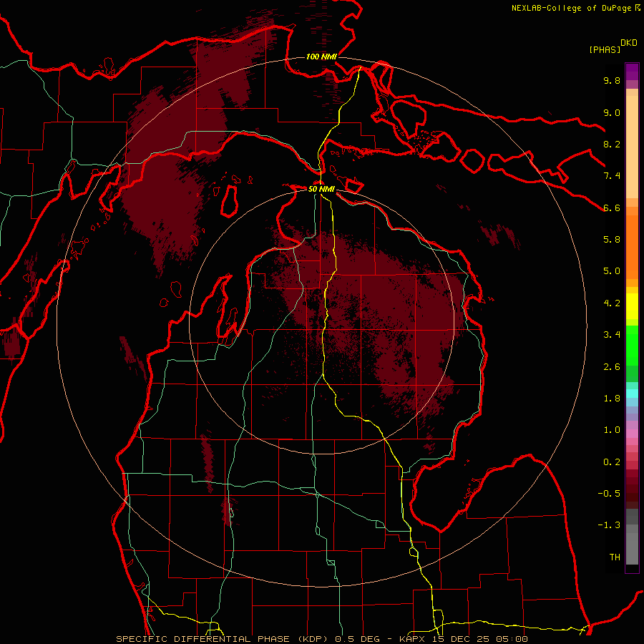This screenshot has width=644, height=644.
Task: Click the purple swatch at top of color bar
Action: [x=632, y=72]
